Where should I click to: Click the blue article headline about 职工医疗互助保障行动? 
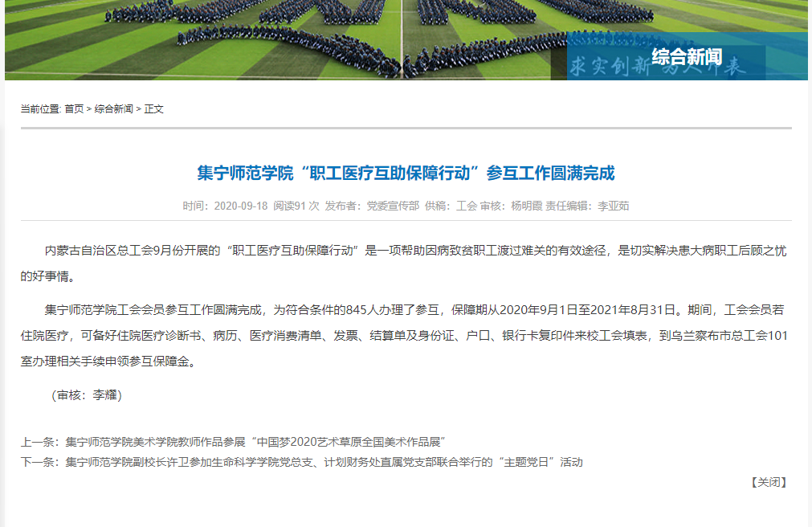click(406, 173)
